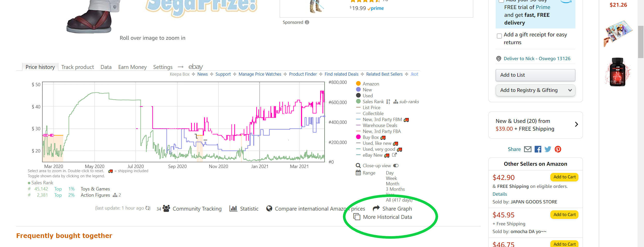Add the $42.90 offer to cart
644x247 pixels.
tap(564, 177)
